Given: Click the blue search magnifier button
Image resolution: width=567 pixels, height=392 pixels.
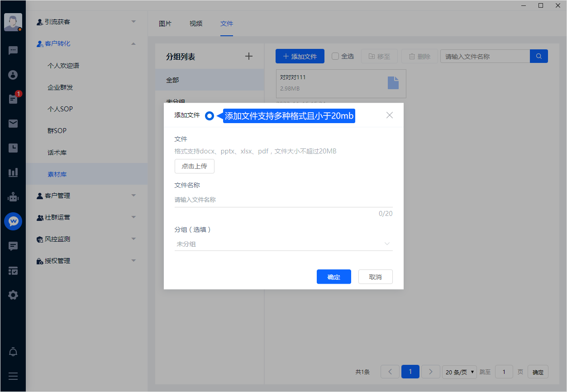Looking at the screenshot, I should click(538, 57).
